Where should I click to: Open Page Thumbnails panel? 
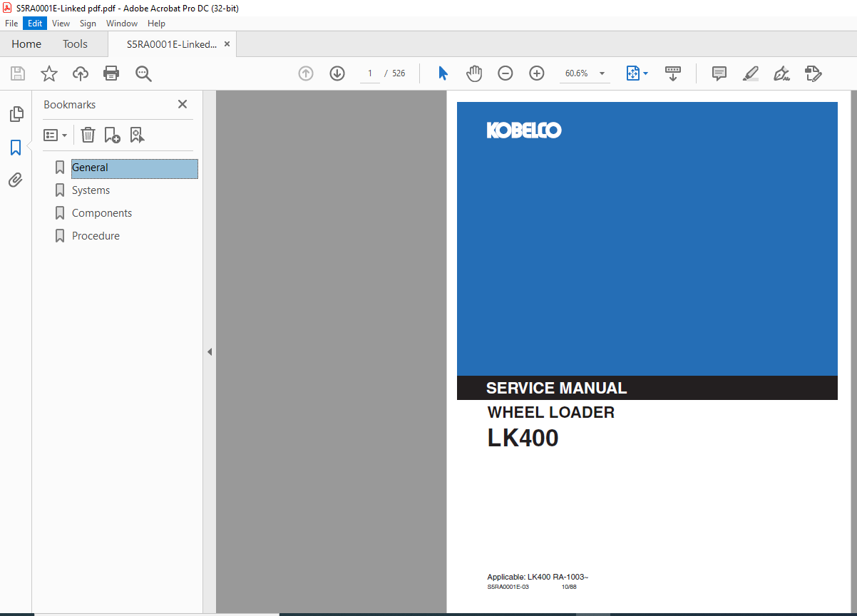[16, 114]
